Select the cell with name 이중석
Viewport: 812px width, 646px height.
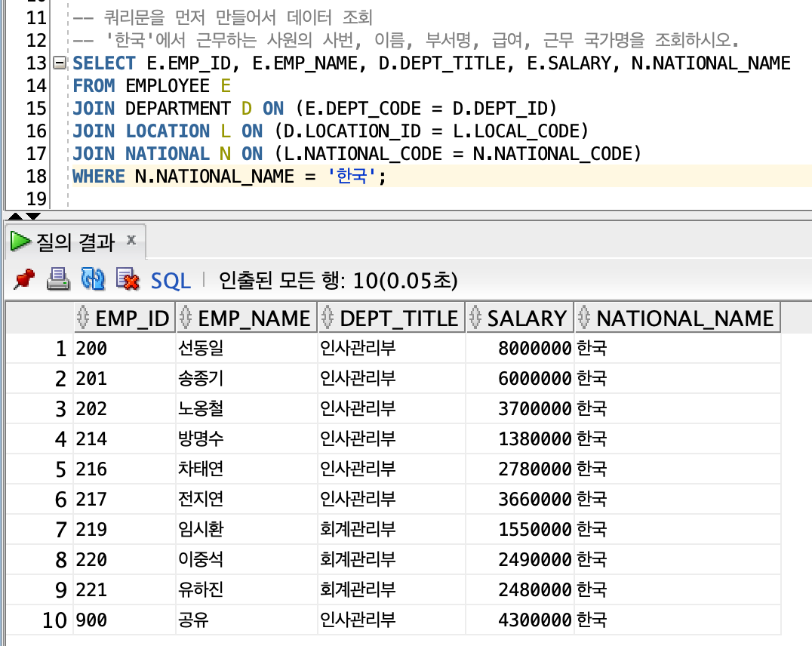247,559
